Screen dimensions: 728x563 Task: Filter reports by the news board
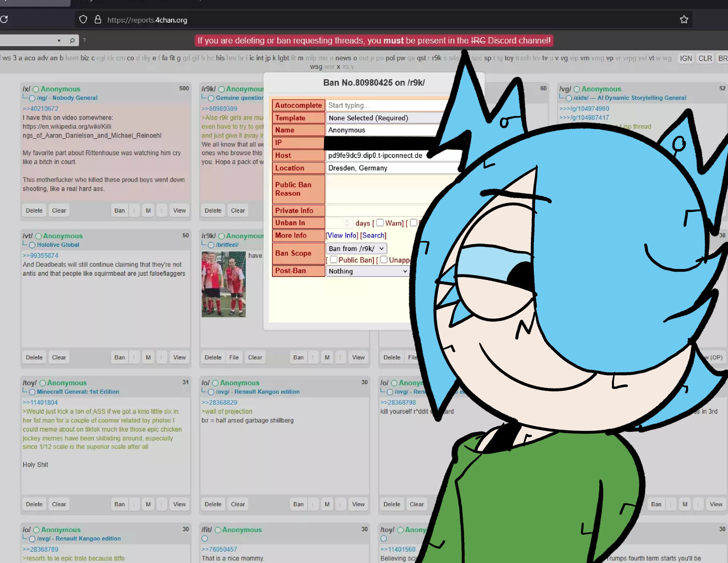tap(343, 58)
